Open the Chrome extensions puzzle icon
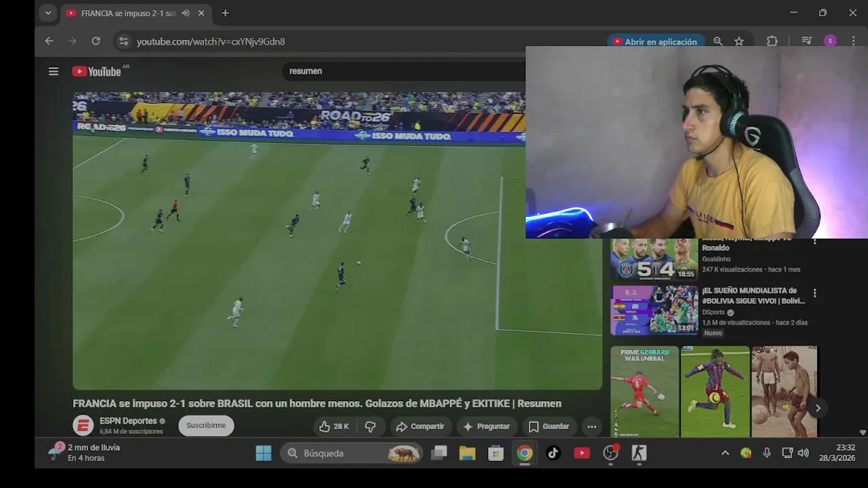 pyautogui.click(x=772, y=41)
